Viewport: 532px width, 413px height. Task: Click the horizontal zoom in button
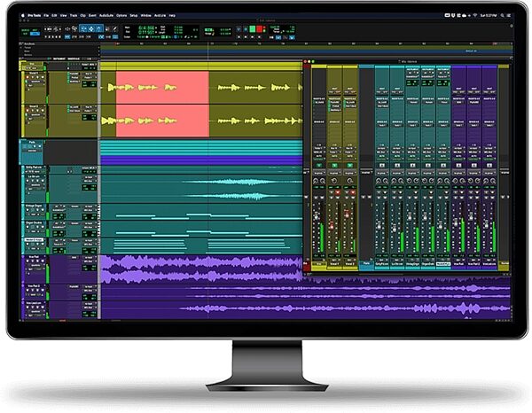click(60, 29)
